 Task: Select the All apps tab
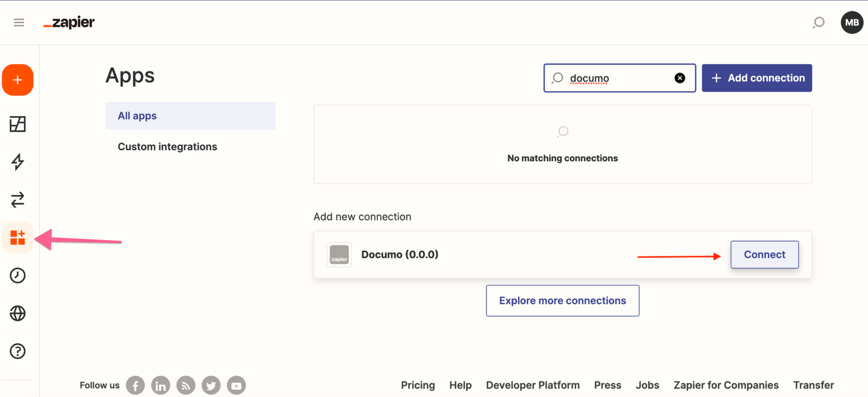click(x=190, y=116)
